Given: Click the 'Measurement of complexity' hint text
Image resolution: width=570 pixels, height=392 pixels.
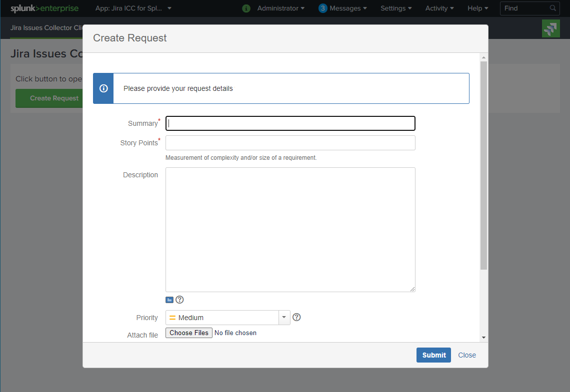Looking at the screenshot, I should 241,157.
